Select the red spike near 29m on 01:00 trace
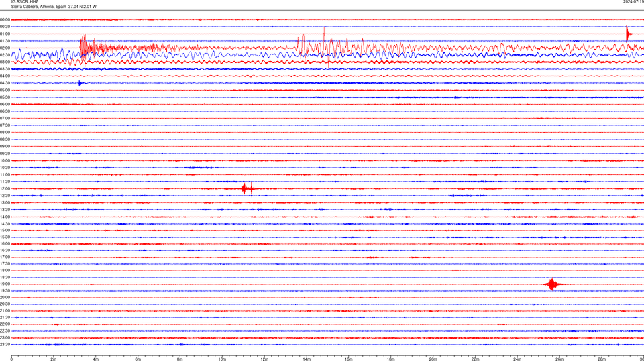644x362 pixels. point(628,34)
